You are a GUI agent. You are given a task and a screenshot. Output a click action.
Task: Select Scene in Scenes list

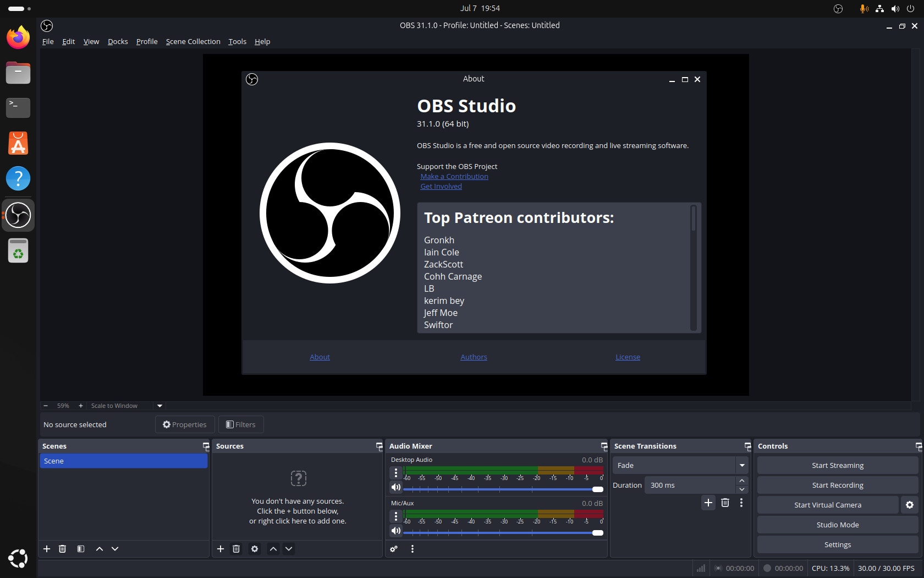[x=123, y=461]
